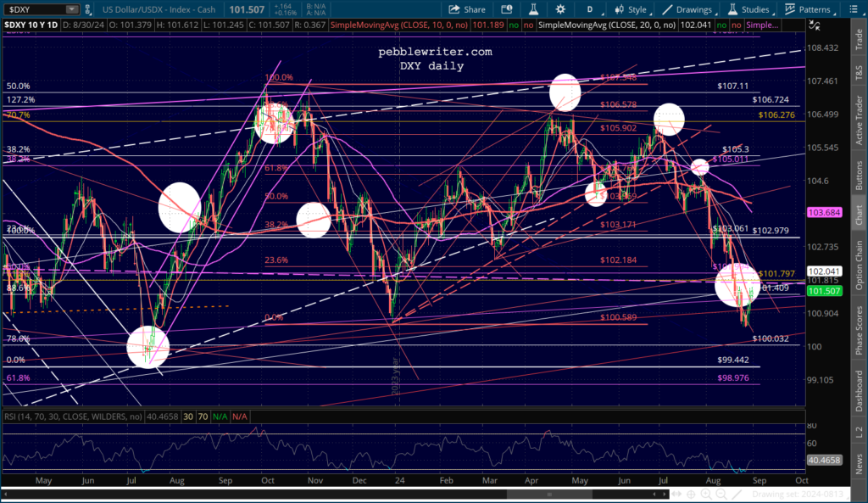Click the scroll right arrow on time axis
The height and width of the screenshot is (503, 868).
[x=665, y=495]
